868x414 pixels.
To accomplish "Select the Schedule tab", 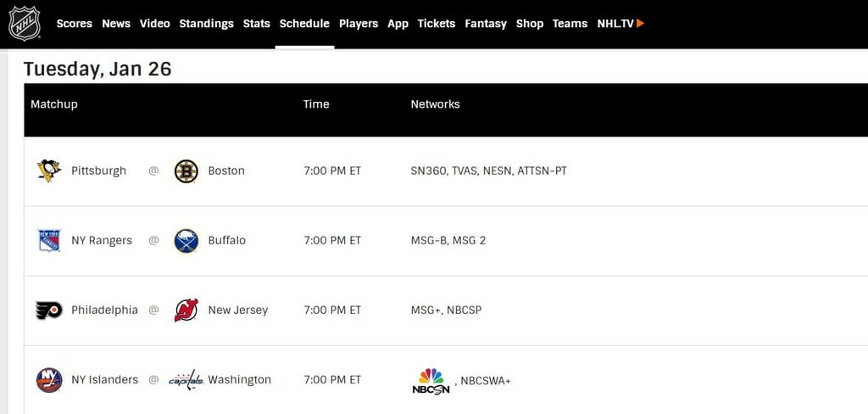I will [304, 24].
